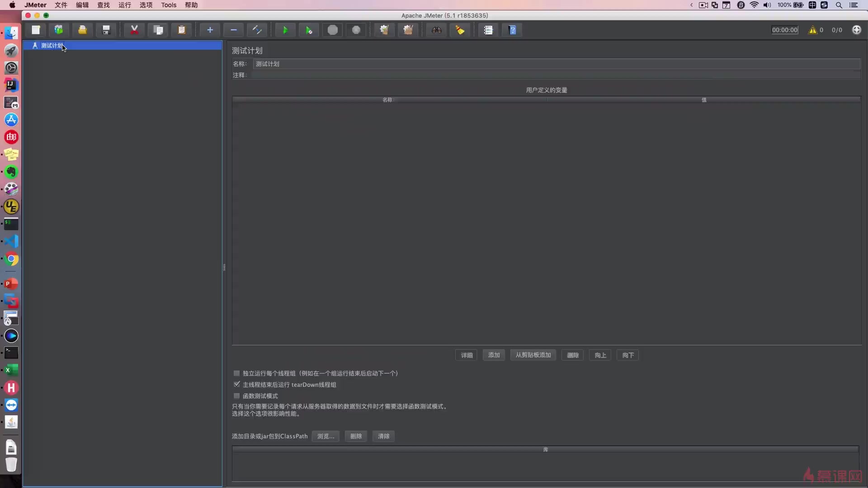Click the 从剪贴板添加 button

(x=533, y=355)
